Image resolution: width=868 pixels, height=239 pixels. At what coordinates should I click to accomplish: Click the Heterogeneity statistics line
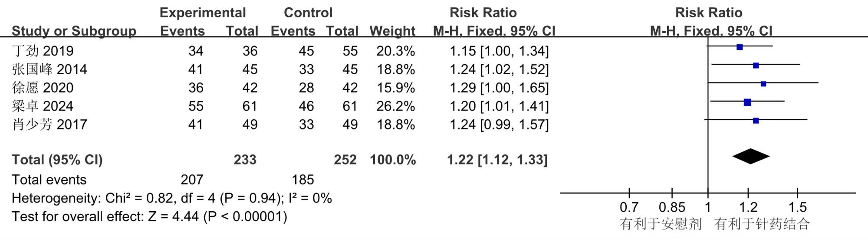click(171, 198)
